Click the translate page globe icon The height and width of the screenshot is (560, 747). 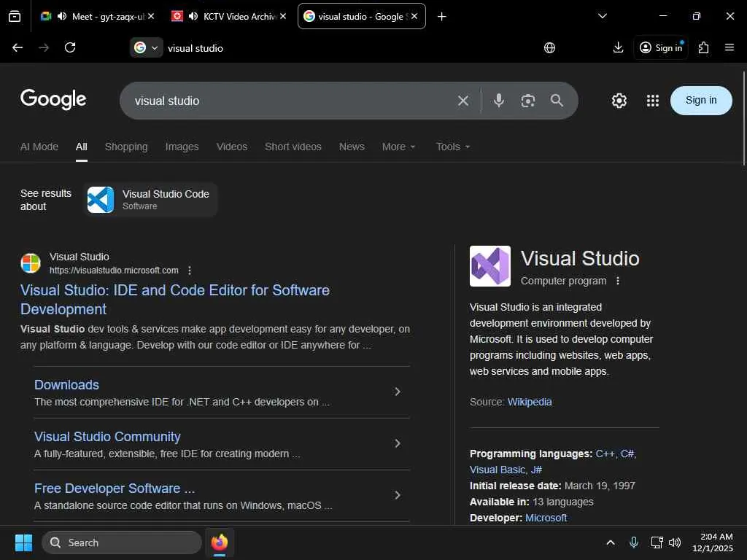[549, 47]
